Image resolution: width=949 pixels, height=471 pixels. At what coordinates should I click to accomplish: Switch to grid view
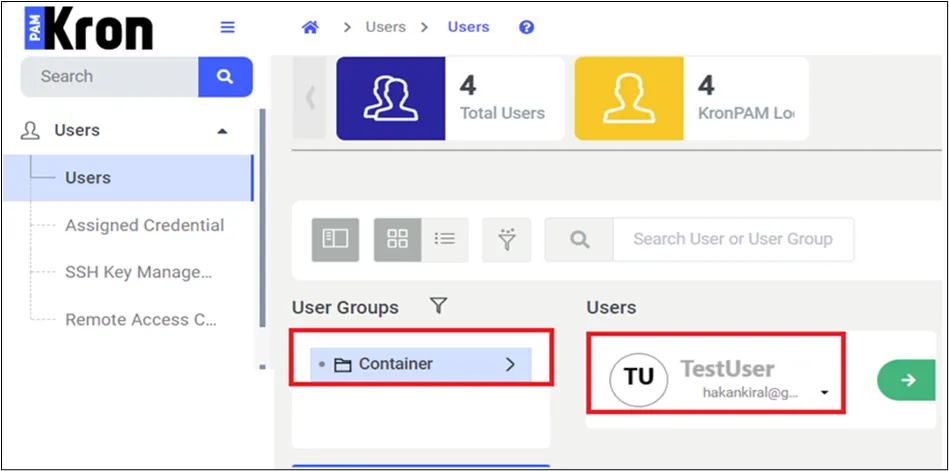point(397,240)
